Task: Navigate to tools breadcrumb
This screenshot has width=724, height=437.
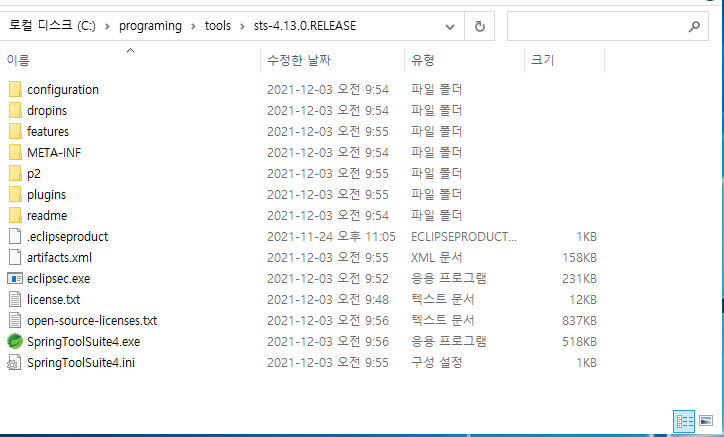Action: tap(217, 25)
